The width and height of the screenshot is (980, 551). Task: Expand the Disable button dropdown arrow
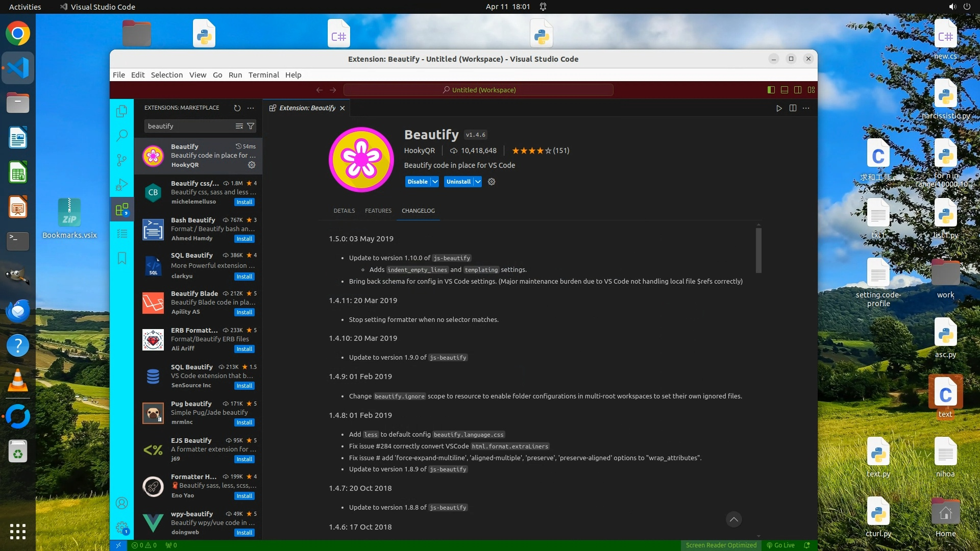coord(435,182)
